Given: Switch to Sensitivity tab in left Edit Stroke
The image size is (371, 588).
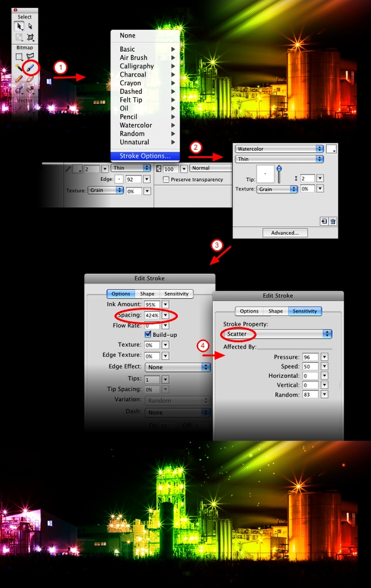Looking at the screenshot, I should point(177,294).
